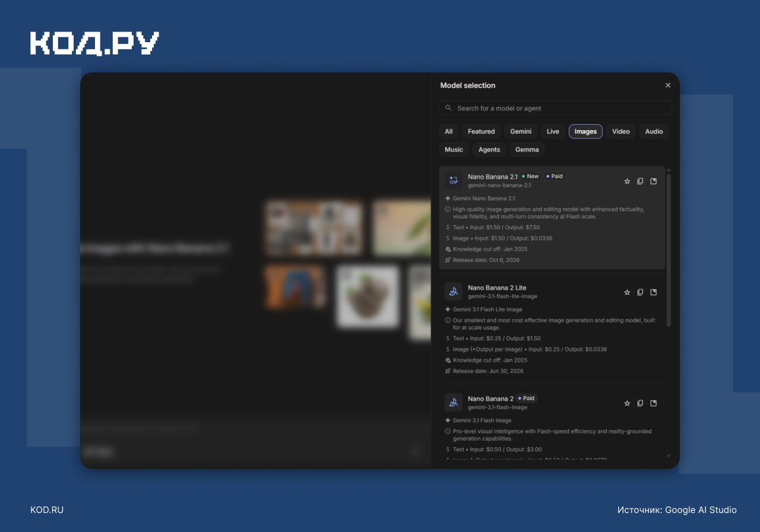Screen dimensions: 760x532
Task: Open Nano Banana 2 in new window
Action: (x=654, y=403)
